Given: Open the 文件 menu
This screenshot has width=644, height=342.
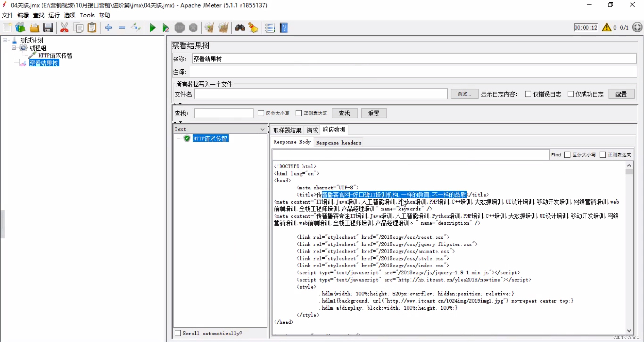Looking at the screenshot, I should point(8,15).
